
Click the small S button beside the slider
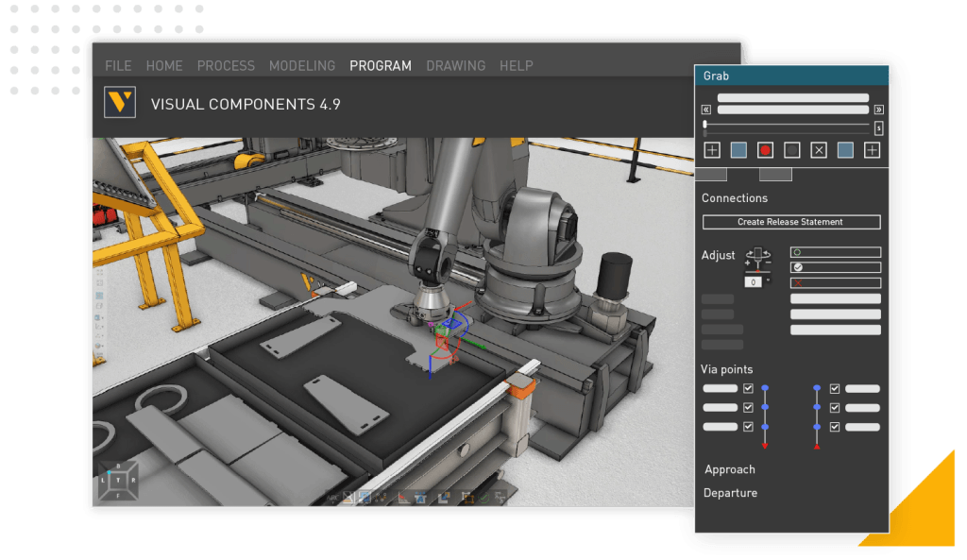pyautogui.click(x=879, y=127)
